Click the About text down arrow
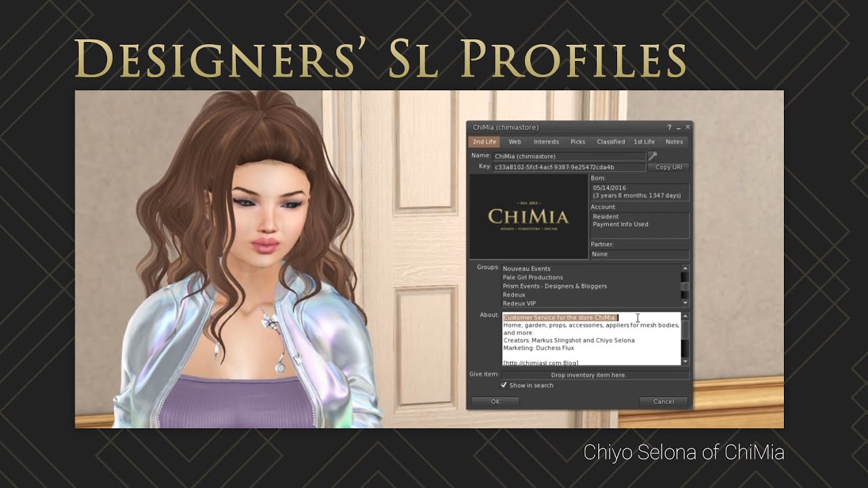Viewport: 868px width, 488px height. [x=685, y=362]
